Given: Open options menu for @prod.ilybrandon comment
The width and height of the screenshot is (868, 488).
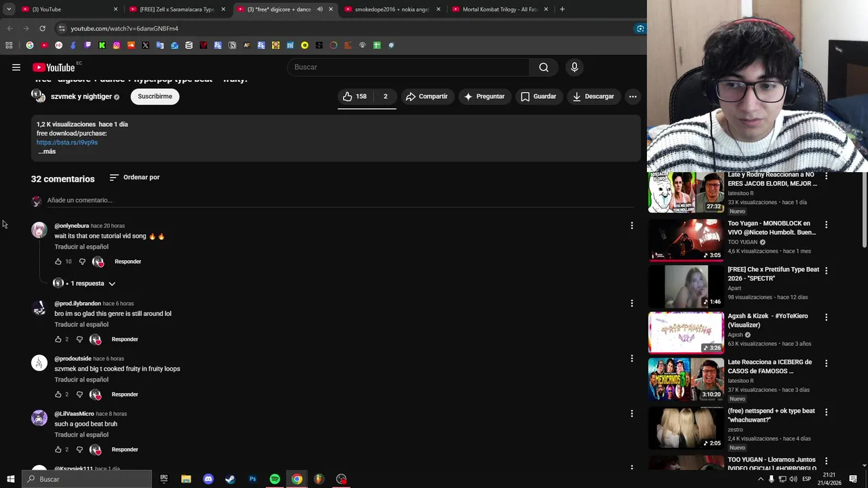Looking at the screenshot, I should pos(632,303).
